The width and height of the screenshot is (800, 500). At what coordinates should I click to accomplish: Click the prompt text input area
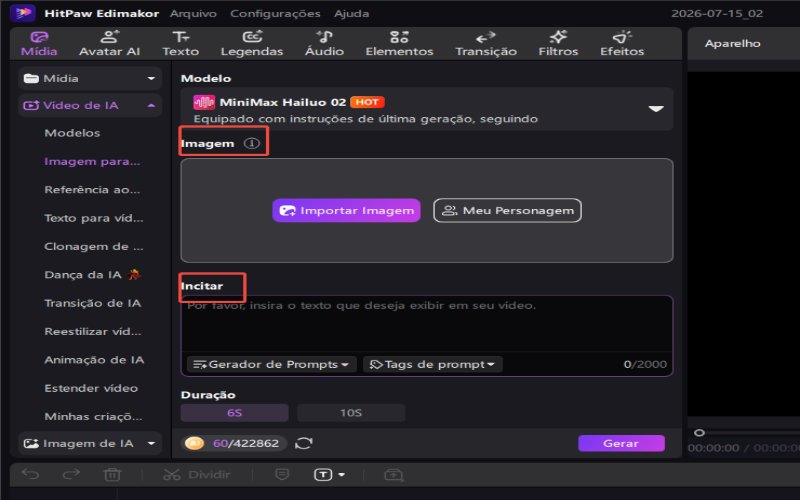click(427, 324)
